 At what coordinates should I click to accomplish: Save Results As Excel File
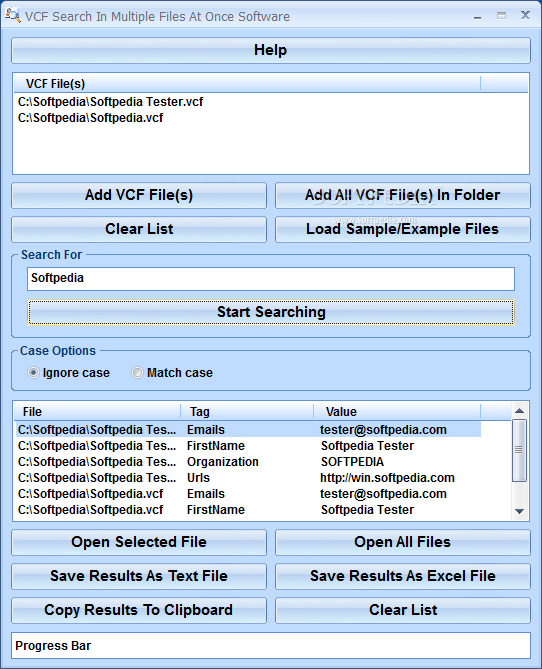tap(402, 576)
